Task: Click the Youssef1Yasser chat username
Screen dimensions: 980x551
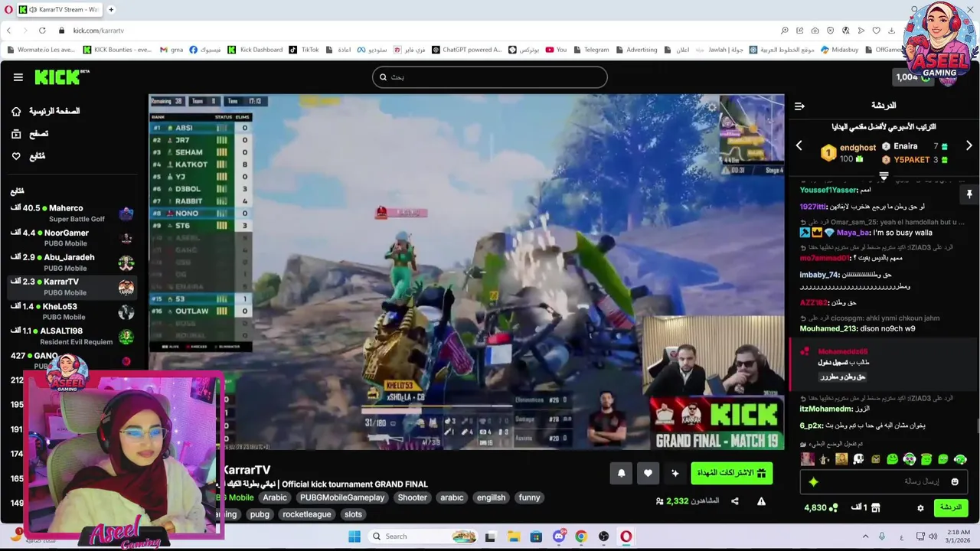Action: point(828,190)
